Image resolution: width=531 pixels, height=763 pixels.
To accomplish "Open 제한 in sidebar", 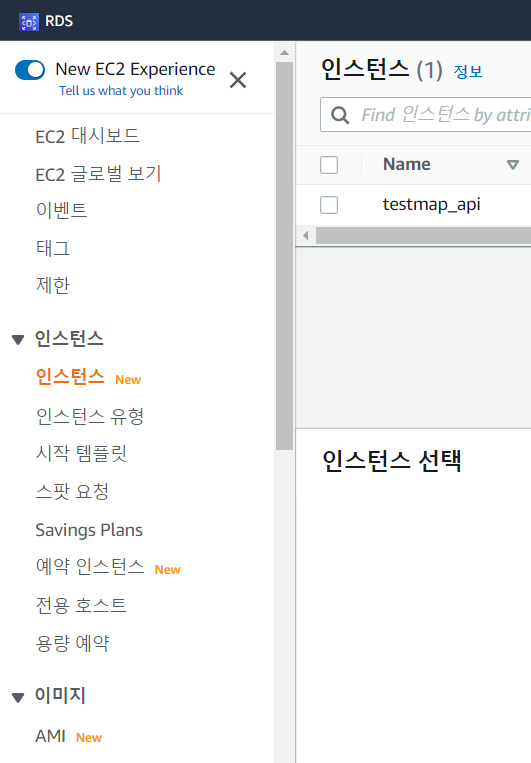I will (53, 285).
